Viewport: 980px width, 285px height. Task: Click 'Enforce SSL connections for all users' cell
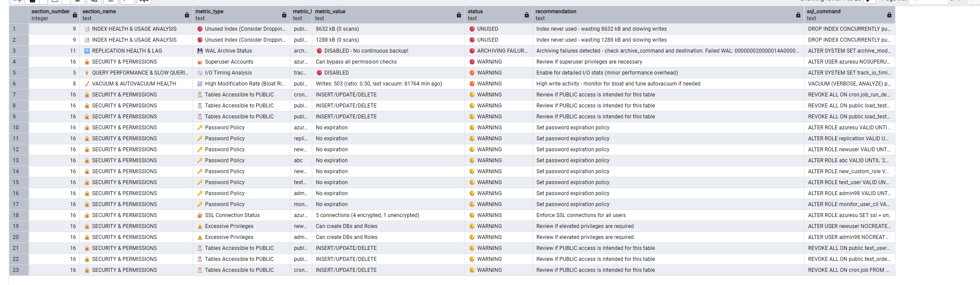pos(668,215)
